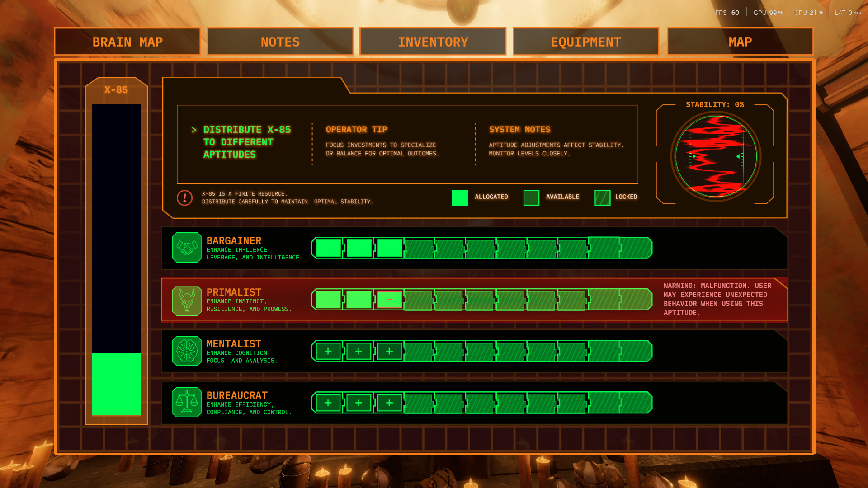The width and height of the screenshot is (868, 488).
Task: Click the Primalist malfunction warning text
Action: (717, 299)
